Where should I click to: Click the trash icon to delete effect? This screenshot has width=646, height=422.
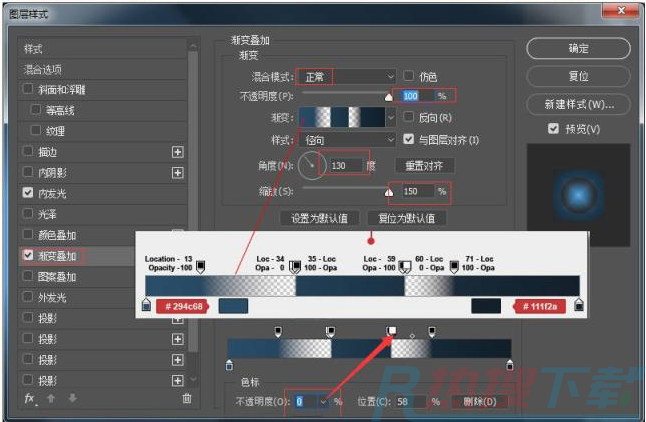186,398
